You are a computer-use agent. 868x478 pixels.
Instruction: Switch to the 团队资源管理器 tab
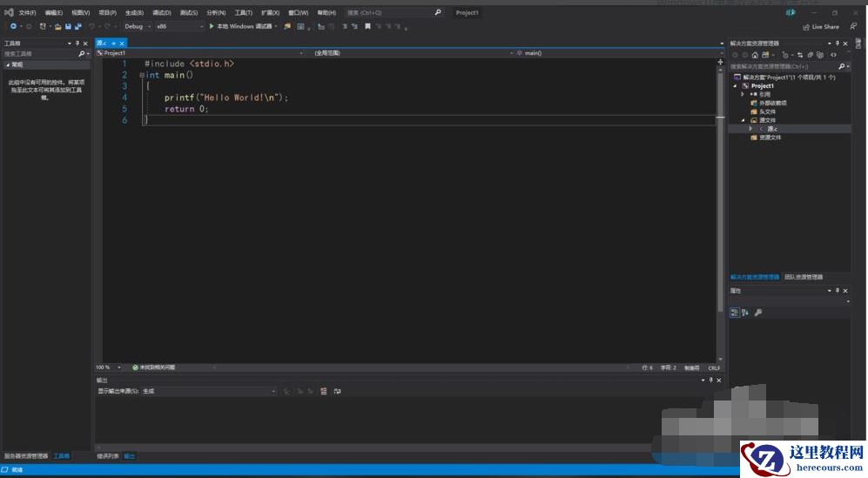click(803, 277)
